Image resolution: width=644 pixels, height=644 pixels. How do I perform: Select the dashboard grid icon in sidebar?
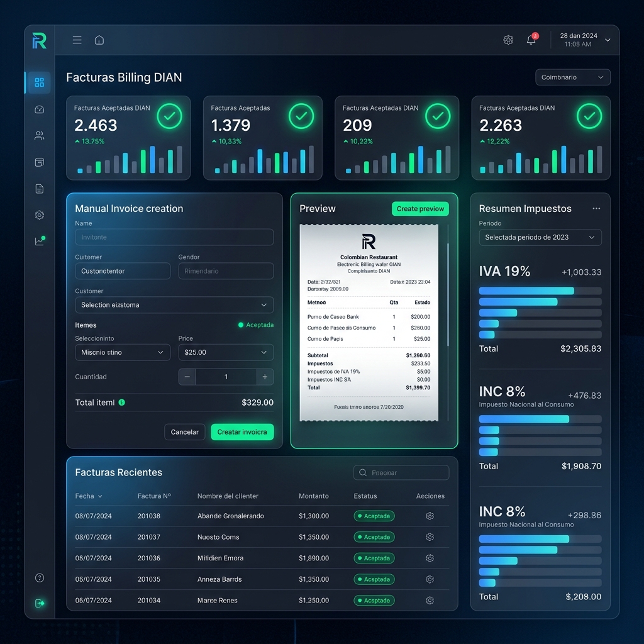[x=40, y=82]
